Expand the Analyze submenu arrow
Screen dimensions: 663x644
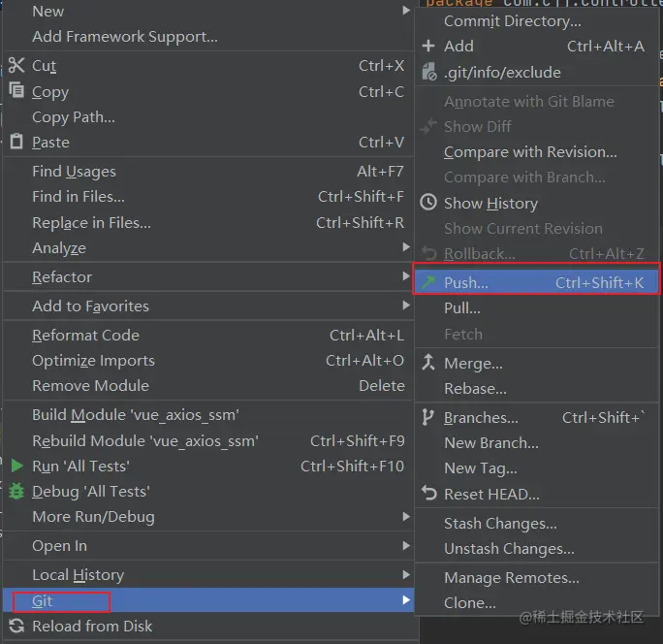pos(406,246)
